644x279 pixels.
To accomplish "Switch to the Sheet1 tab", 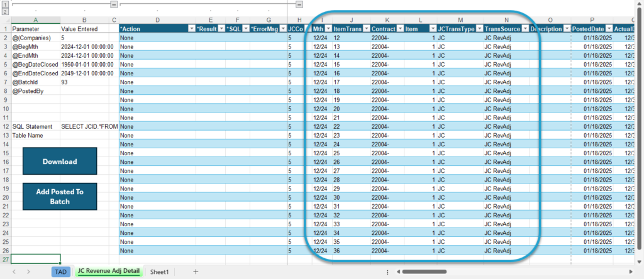I will [x=159, y=271].
